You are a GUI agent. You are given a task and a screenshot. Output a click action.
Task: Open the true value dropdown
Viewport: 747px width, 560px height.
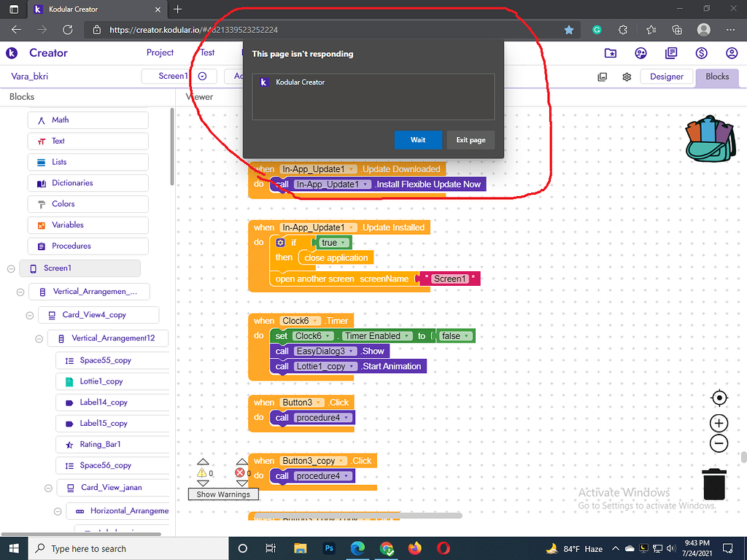(343, 243)
